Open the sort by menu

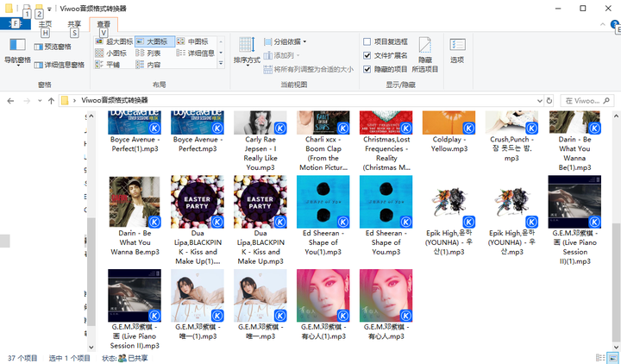click(247, 51)
